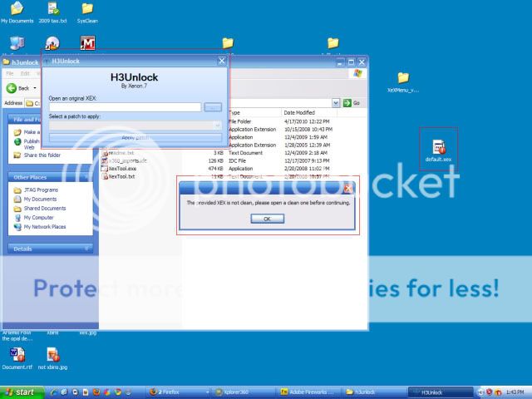Open the SysClean desktop folder
Image resolution: width=532 pixels, height=399 pixels.
[x=86, y=9]
